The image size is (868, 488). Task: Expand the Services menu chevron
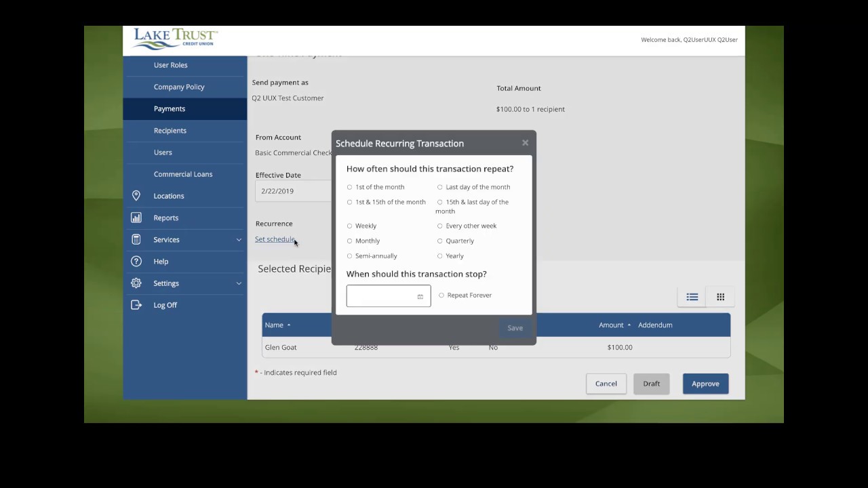[x=239, y=240]
